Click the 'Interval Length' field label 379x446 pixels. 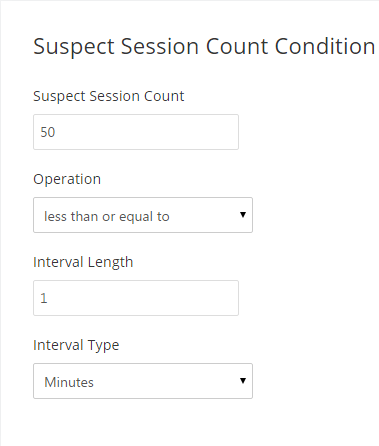click(83, 262)
